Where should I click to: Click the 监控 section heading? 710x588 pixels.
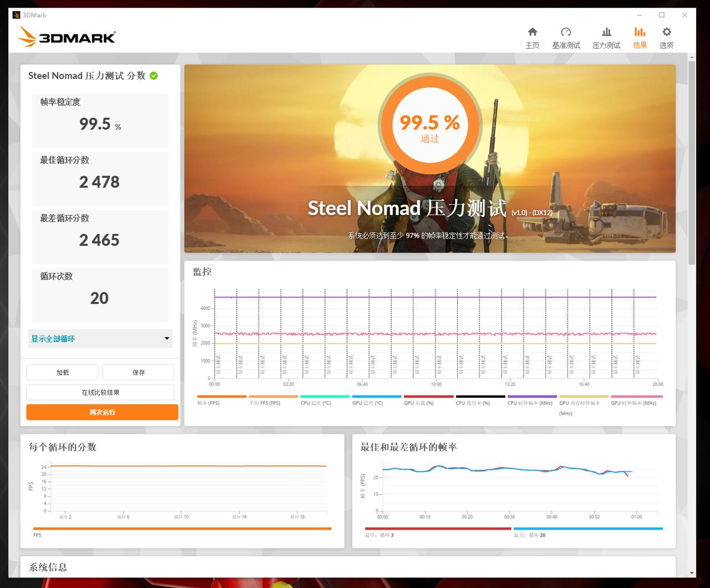tap(202, 272)
